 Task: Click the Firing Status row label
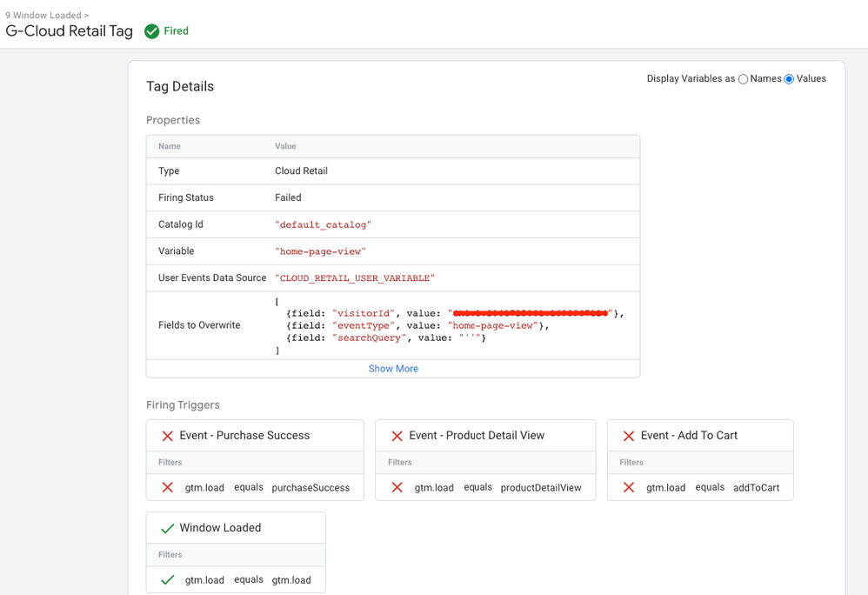click(x=186, y=197)
